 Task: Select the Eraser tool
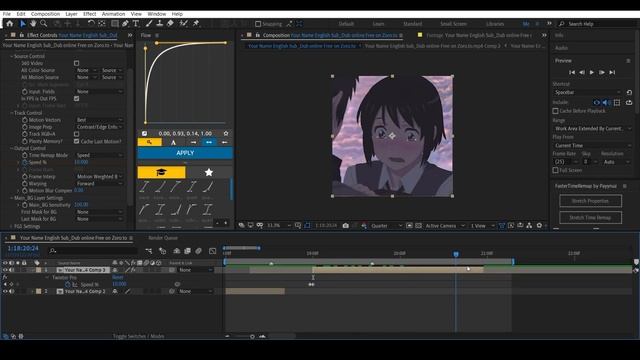(170, 24)
